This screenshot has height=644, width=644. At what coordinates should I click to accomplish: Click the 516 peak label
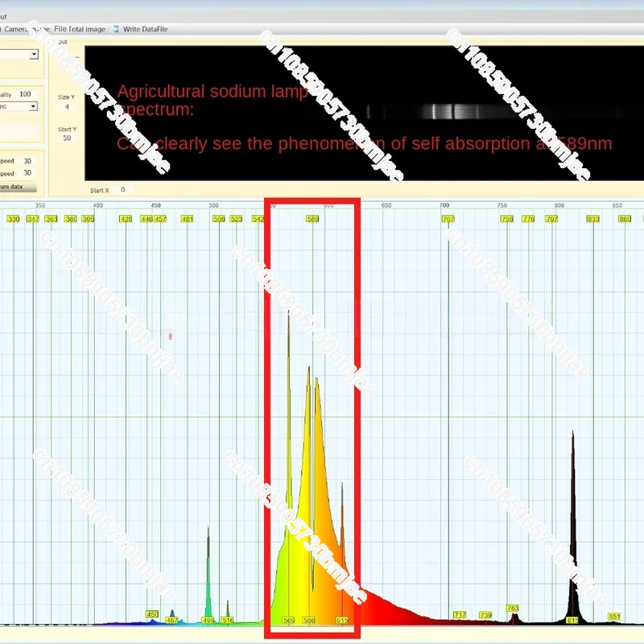tap(228, 620)
